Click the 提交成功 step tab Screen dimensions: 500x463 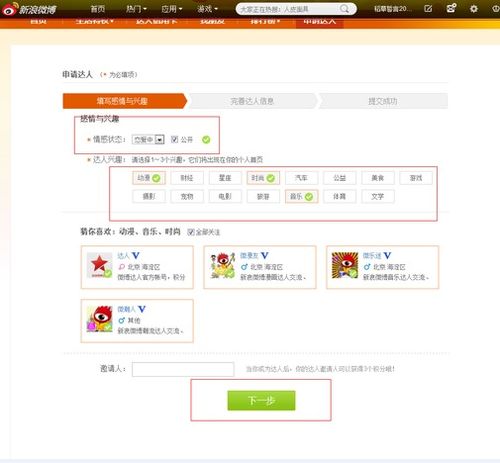click(x=383, y=101)
